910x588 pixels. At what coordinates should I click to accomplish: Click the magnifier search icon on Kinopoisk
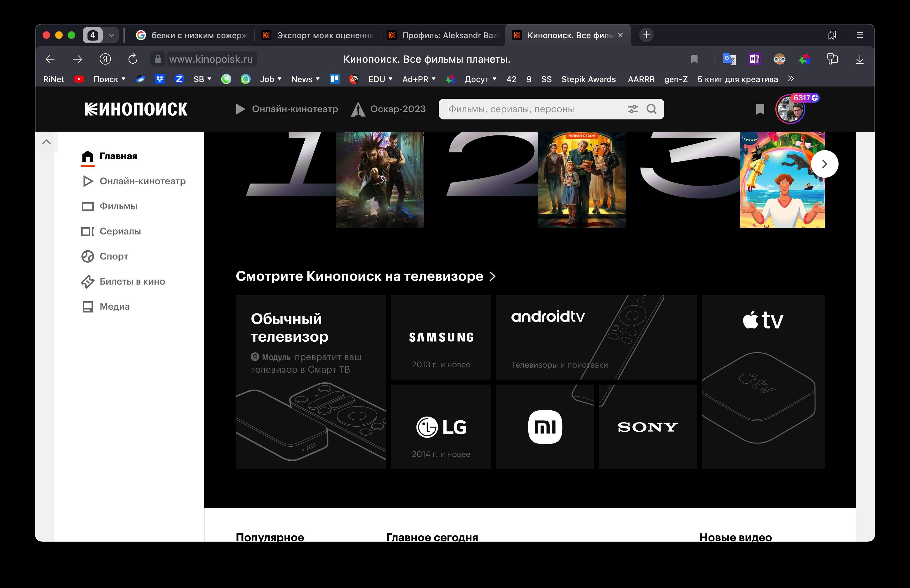(651, 109)
